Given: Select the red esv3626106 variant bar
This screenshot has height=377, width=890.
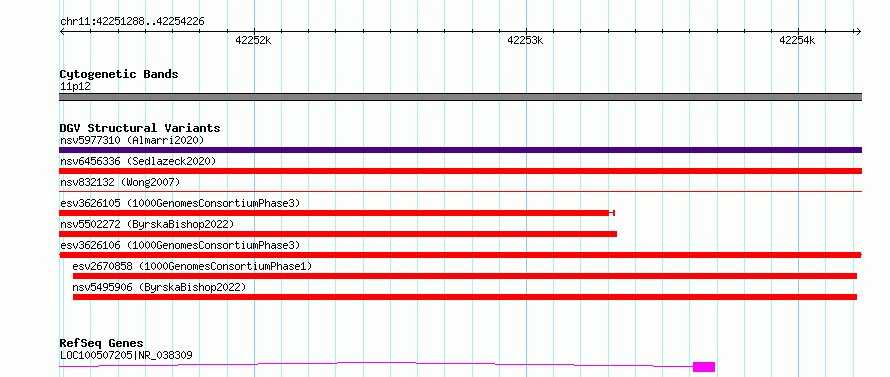Looking at the screenshot, I should 460,255.
